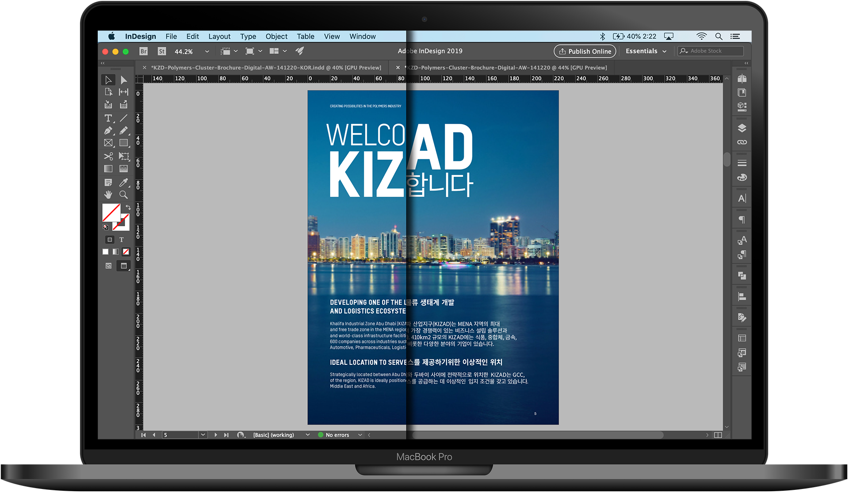Viewport: 849px width, 504px height.
Task: Go to the first page
Action: [144, 435]
